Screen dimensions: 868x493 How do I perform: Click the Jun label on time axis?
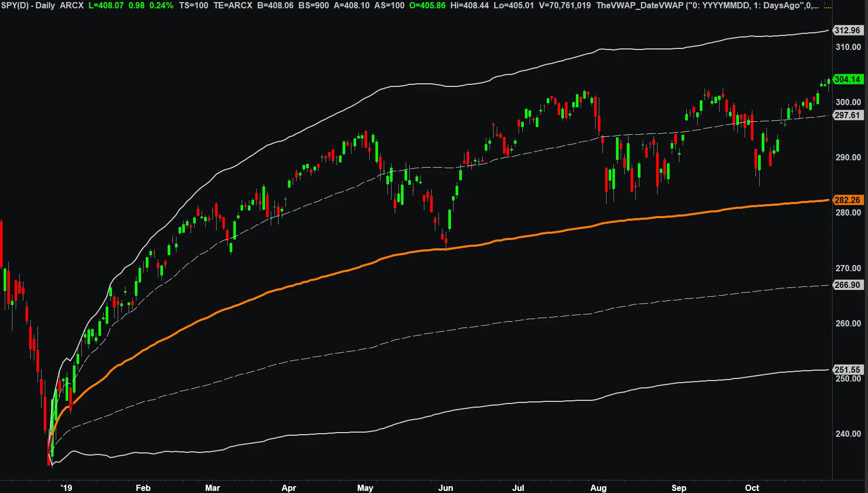click(446, 488)
